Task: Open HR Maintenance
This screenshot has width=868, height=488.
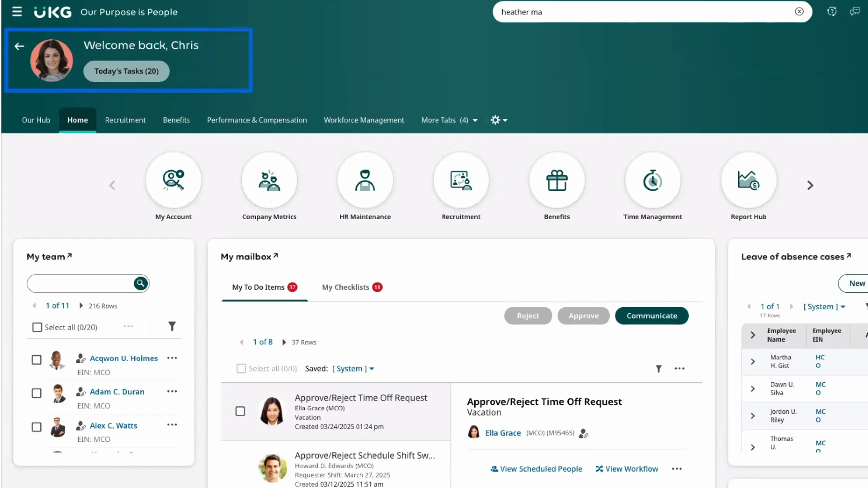Action: (365, 180)
